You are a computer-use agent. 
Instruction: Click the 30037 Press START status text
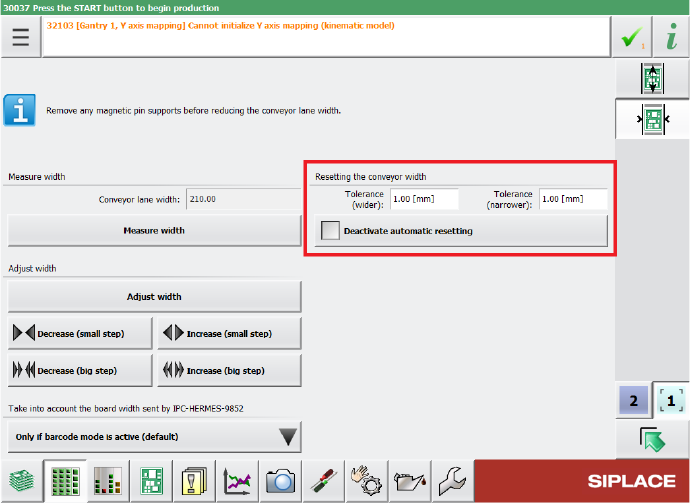click(x=111, y=7)
